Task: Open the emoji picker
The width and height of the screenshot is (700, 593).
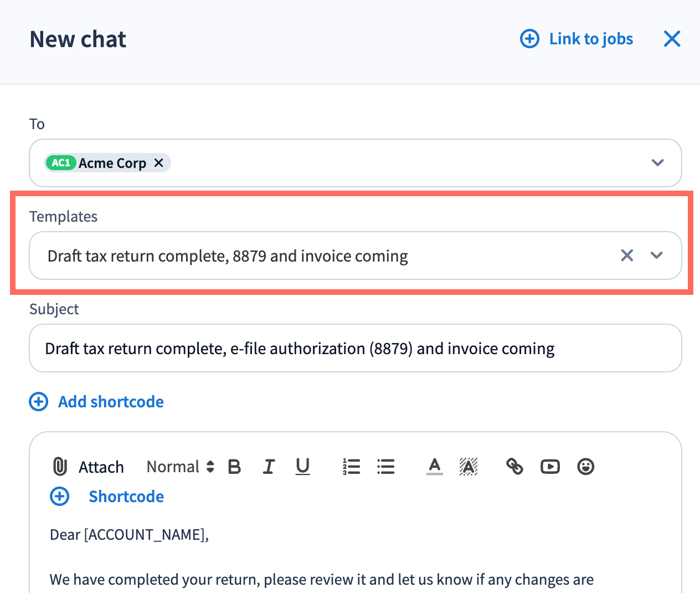Action: (585, 467)
